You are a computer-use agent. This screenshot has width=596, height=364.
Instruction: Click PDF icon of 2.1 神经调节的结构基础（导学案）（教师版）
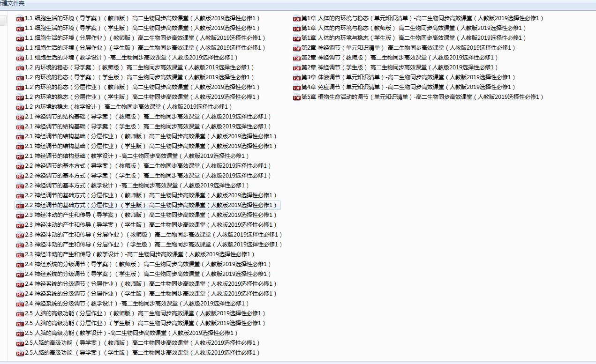pyautogui.click(x=20, y=117)
